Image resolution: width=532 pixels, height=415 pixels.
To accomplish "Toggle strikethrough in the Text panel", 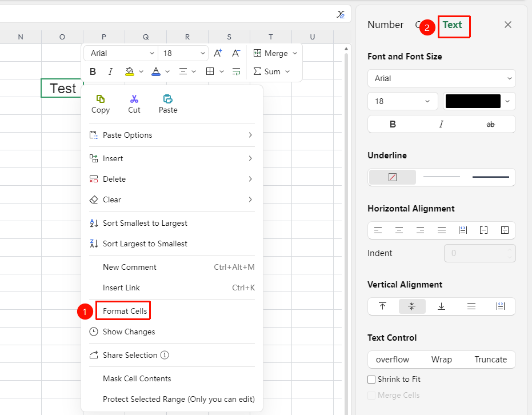I will pos(491,125).
